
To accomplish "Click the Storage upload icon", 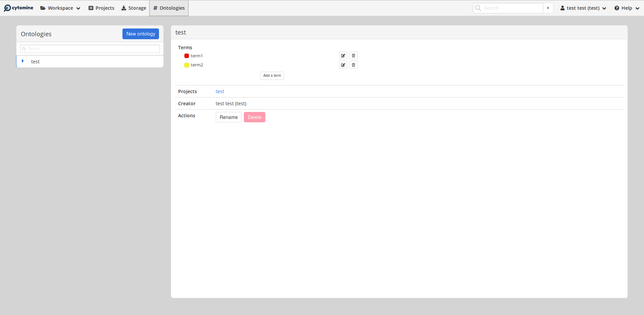I will [x=123, y=8].
